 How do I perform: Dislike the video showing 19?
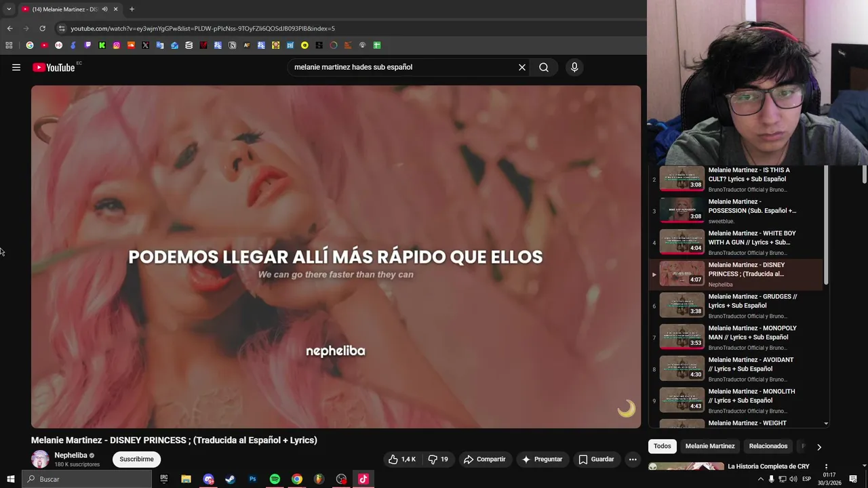[438, 459]
